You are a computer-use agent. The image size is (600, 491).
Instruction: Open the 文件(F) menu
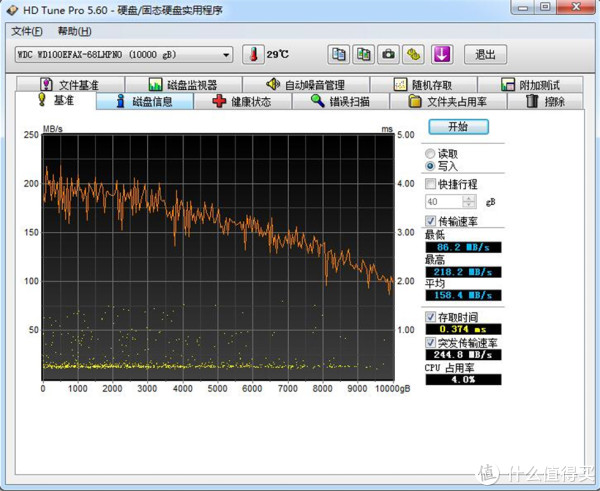pos(27,31)
